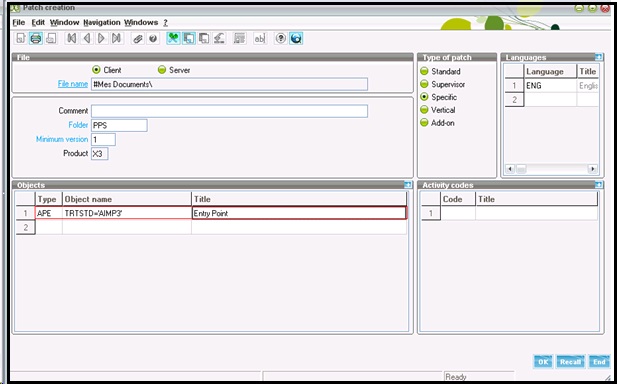Click the Entry Point title cell
Screen dimensions: 618x386
[x=299, y=213]
